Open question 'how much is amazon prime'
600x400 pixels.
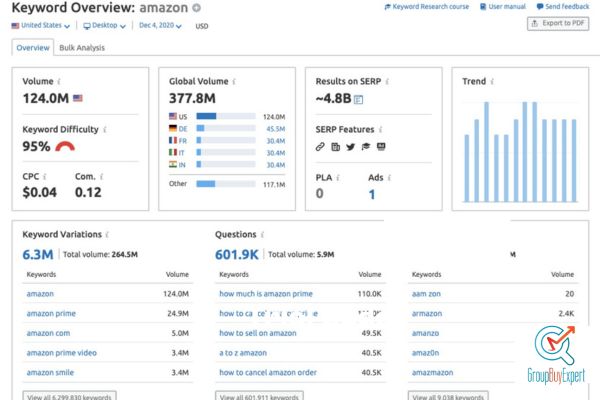(x=266, y=294)
